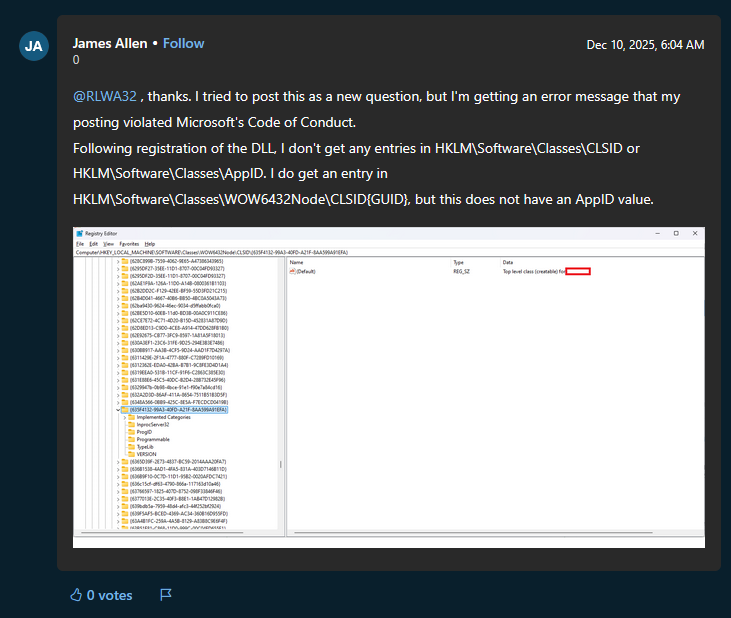Expand the {6295DF27-35EE...} registry key

pyautogui.click(x=118, y=268)
